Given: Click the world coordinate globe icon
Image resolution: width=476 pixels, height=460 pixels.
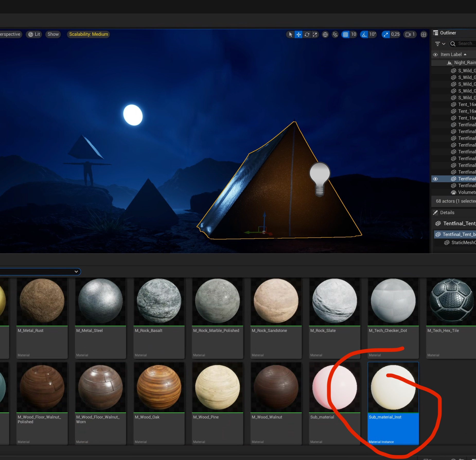Looking at the screenshot, I should point(325,34).
